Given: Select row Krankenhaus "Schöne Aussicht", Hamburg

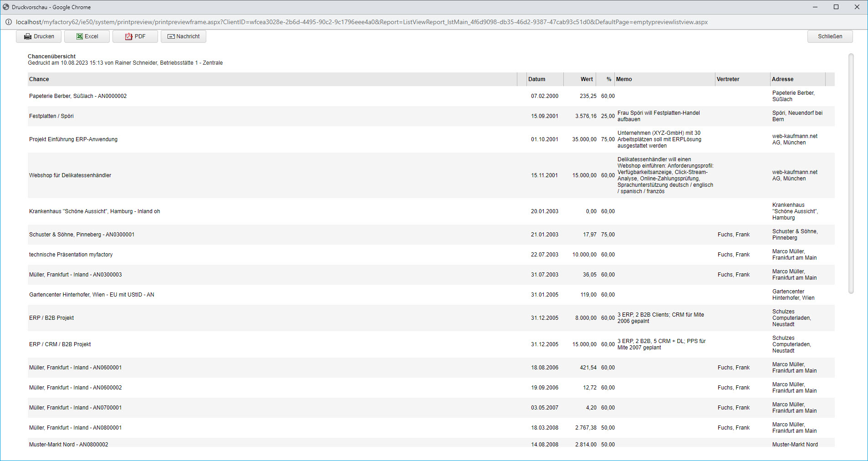Looking at the screenshot, I should coord(431,211).
